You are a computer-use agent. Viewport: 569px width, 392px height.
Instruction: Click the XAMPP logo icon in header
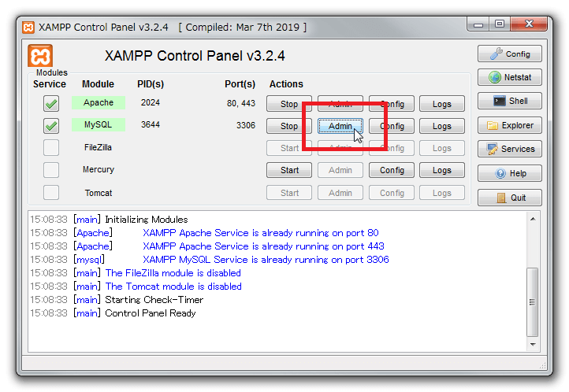click(x=40, y=57)
